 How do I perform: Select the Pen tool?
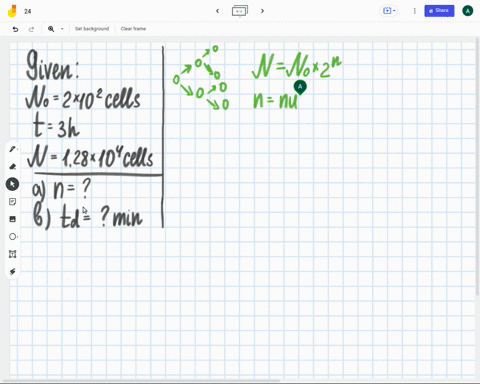pos(13,149)
